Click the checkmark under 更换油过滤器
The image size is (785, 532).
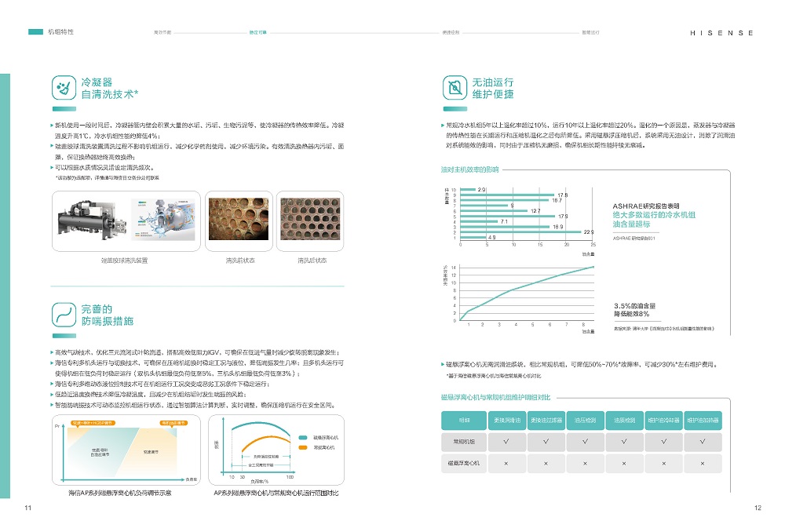tap(545, 442)
